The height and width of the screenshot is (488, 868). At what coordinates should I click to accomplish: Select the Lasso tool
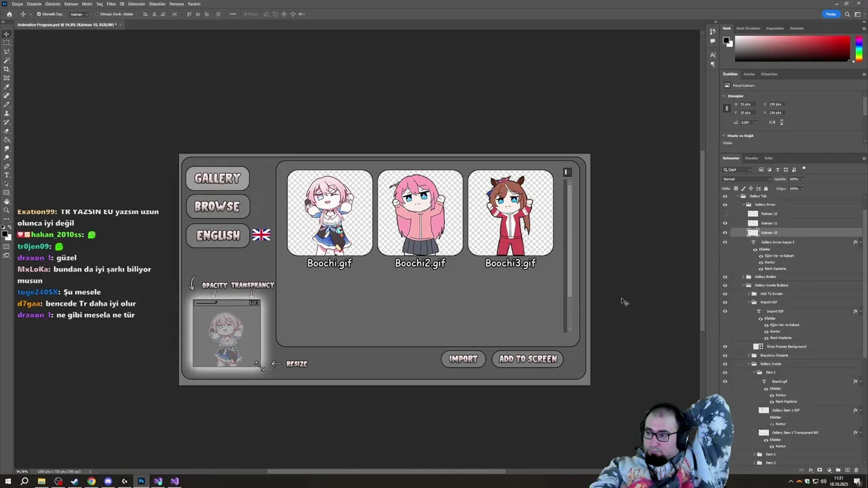point(7,52)
